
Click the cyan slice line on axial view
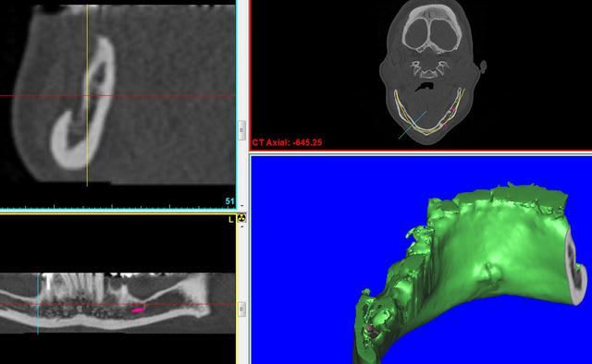(413, 125)
